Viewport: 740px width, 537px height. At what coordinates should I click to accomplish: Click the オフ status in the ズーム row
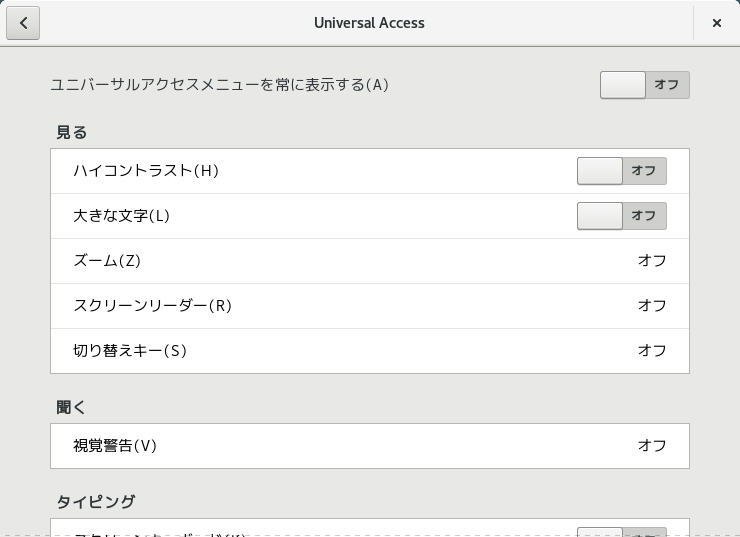click(652, 260)
